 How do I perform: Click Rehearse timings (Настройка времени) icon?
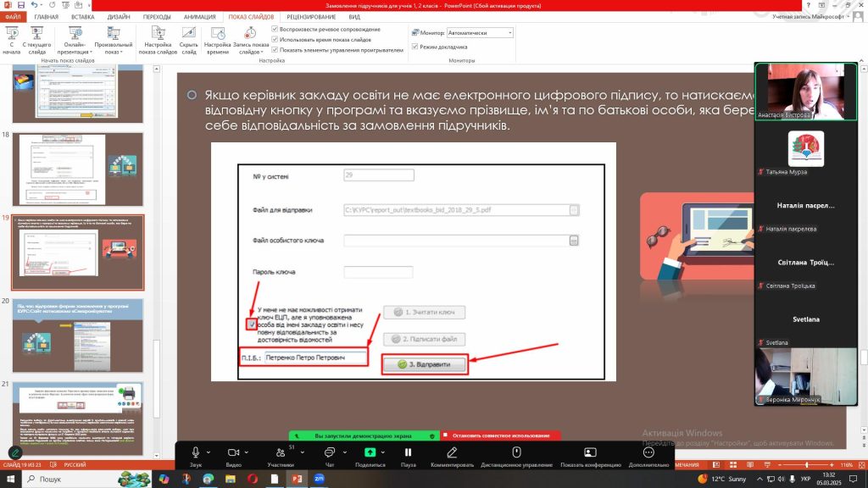(218, 33)
